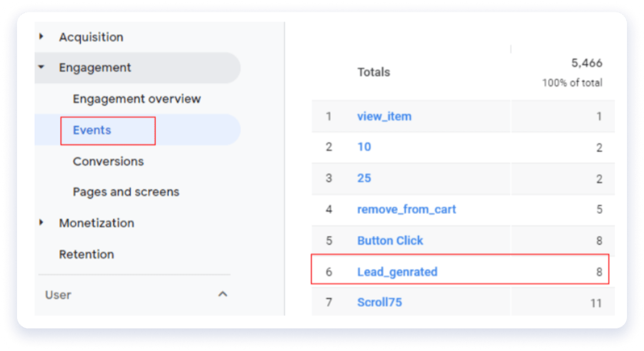Open the event named 25
The width and height of the screenshot is (644, 351).
coord(364,178)
